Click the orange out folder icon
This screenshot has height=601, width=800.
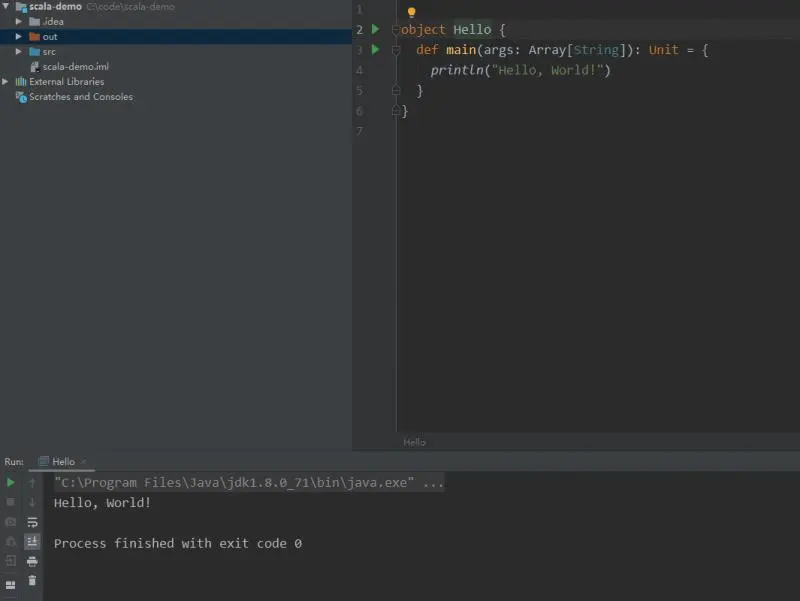pos(34,36)
